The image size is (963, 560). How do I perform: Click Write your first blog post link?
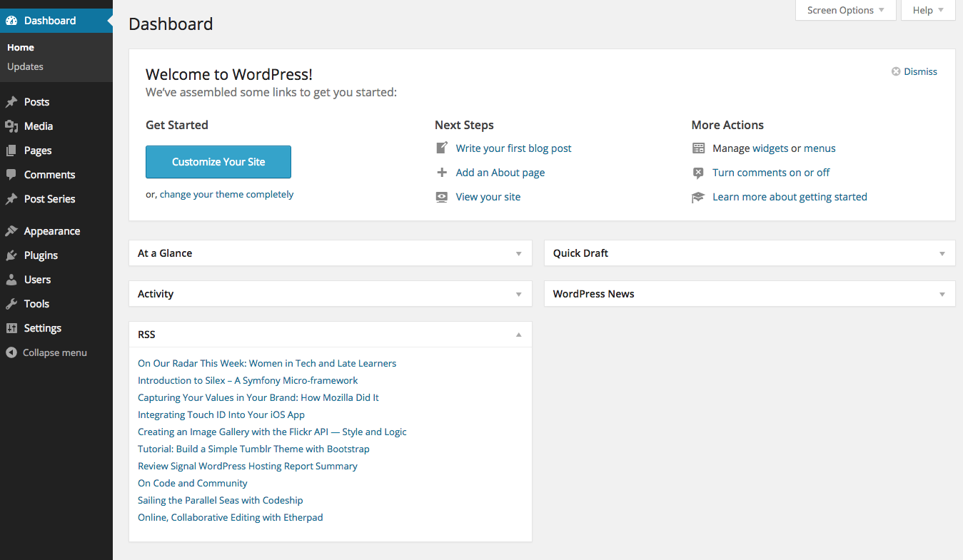pos(514,148)
